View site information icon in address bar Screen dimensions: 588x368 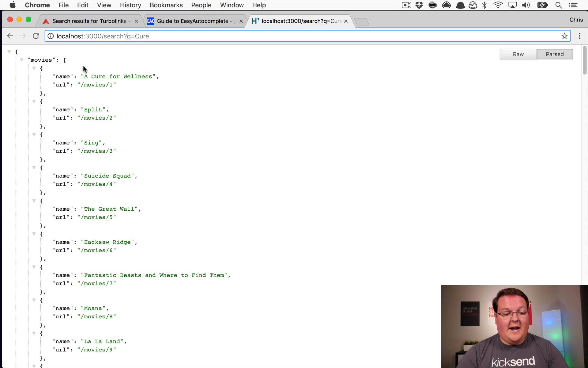(51, 36)
